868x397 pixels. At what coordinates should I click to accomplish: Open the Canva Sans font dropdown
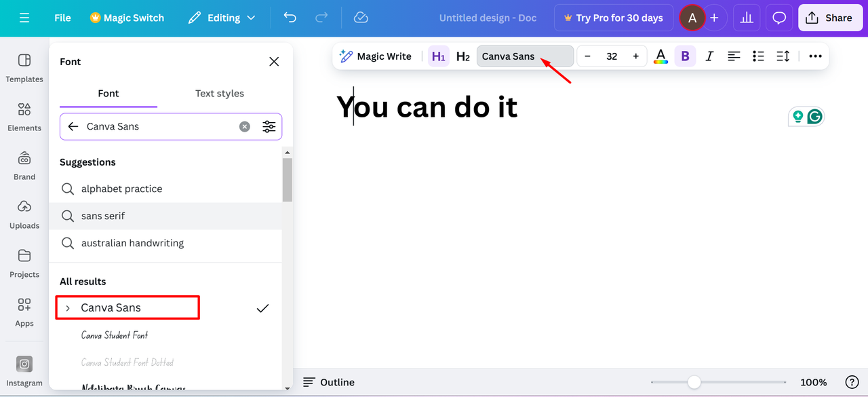click(526, 56)
